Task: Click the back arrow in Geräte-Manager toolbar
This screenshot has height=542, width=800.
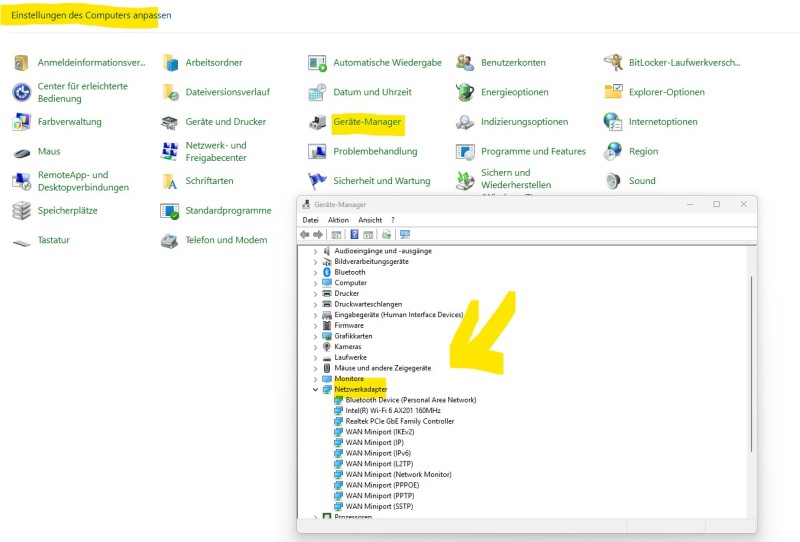Action: pyautogui.click(x=304, y=235)
